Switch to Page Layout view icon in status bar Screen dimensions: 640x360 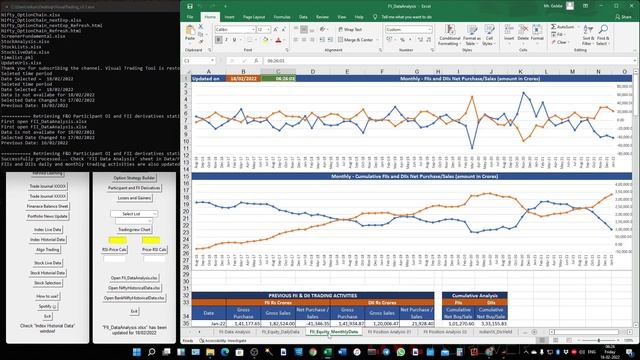[555, 340]
